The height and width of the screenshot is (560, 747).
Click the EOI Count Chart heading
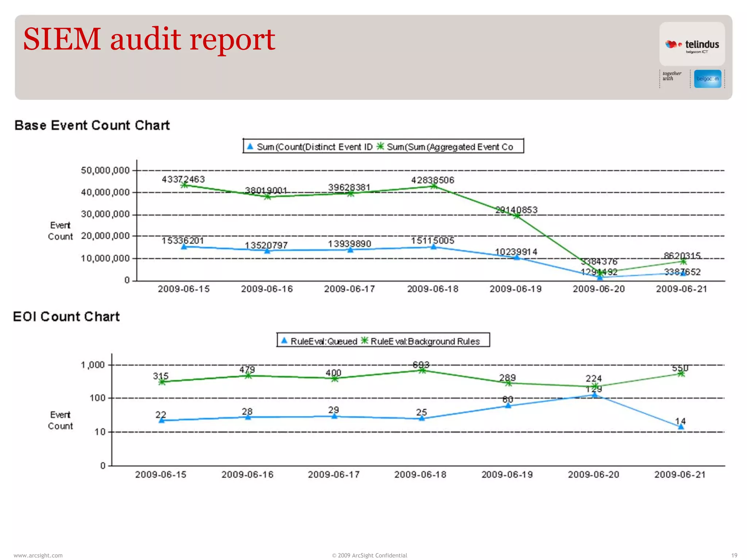pos(66,316)
